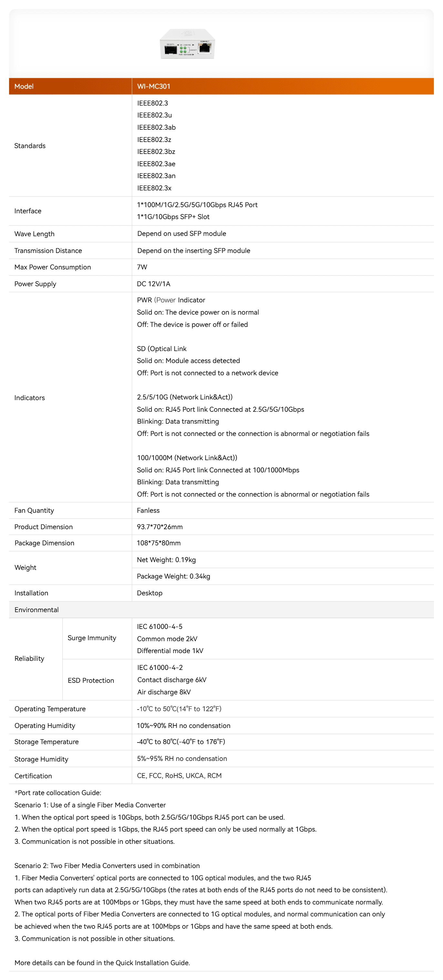Select the WI-MC301 model header cell
443x980 pixels.
[x=283, y=86]
